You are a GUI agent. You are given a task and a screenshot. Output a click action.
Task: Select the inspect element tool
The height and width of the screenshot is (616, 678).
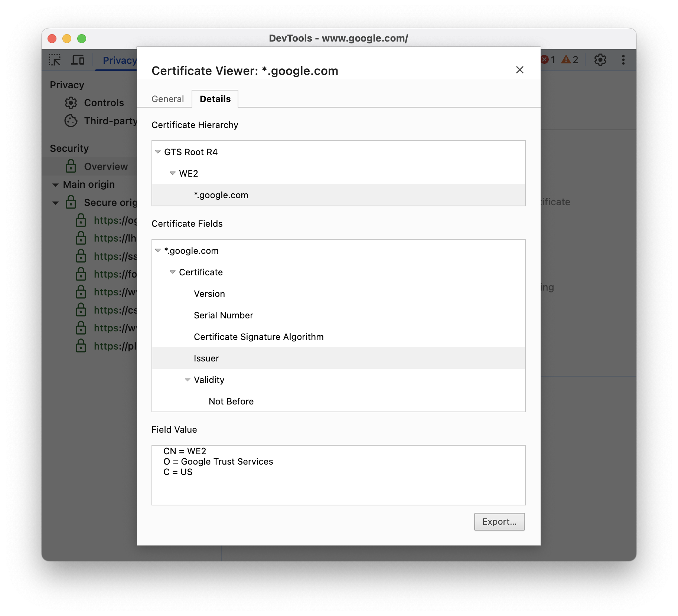[55, 60]
